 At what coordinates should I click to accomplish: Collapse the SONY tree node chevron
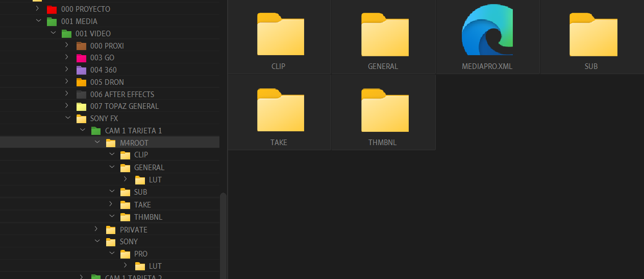coord(96,241)
